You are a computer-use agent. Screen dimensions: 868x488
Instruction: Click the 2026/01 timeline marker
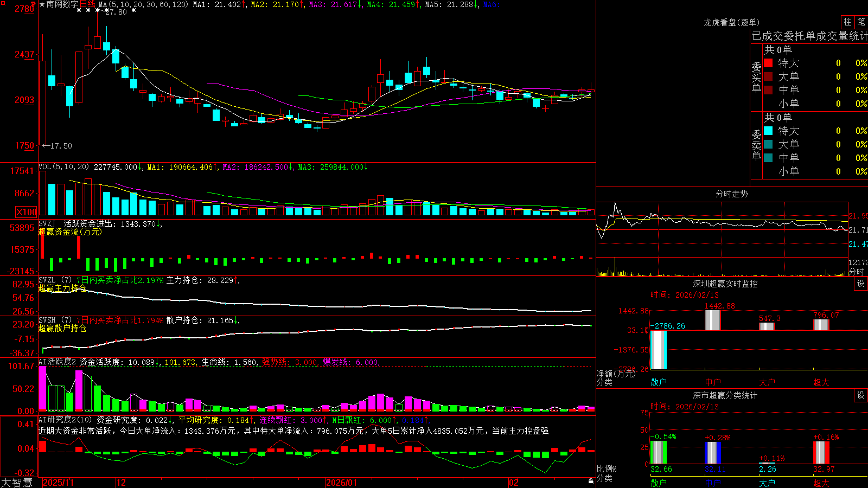pos(342,483)
